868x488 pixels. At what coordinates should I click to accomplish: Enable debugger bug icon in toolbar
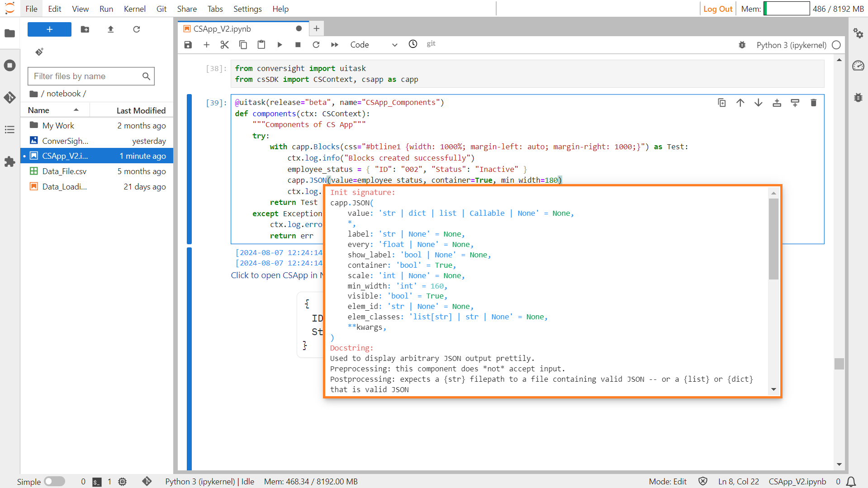coord(742,45)
